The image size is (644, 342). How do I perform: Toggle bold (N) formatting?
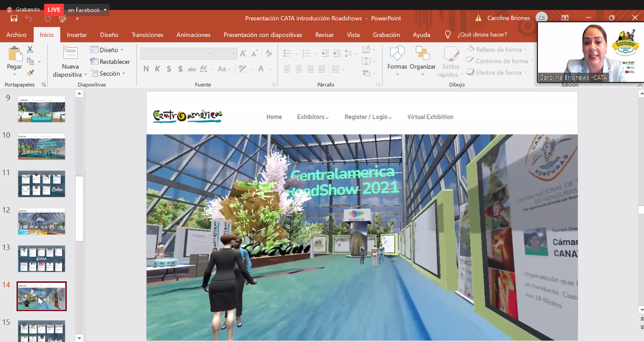tap(146, 69)
